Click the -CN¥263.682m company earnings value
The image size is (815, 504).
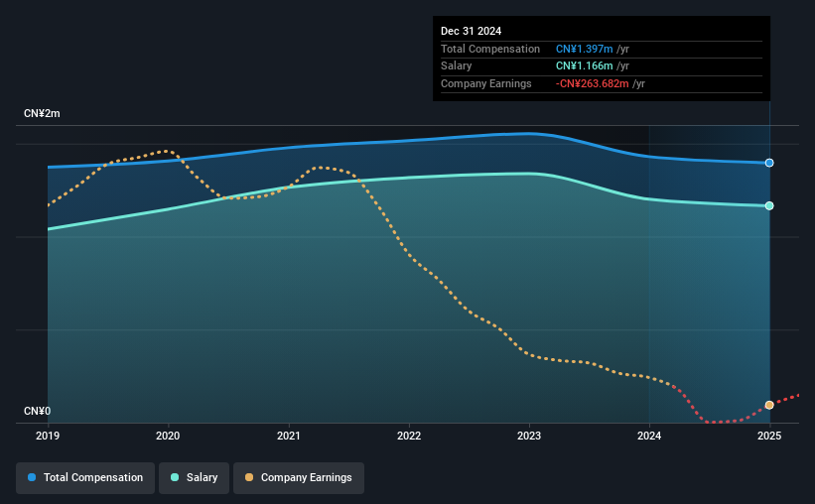592,83
